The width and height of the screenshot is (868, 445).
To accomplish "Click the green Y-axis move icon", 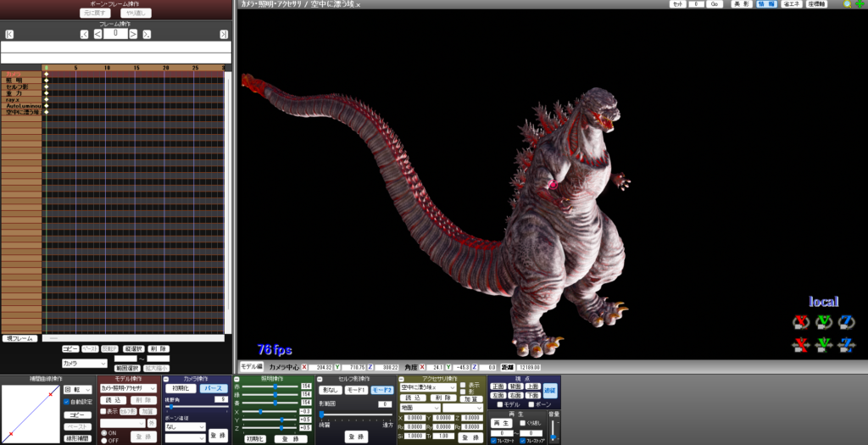I will pyautogui.click(x=823, y=344).
